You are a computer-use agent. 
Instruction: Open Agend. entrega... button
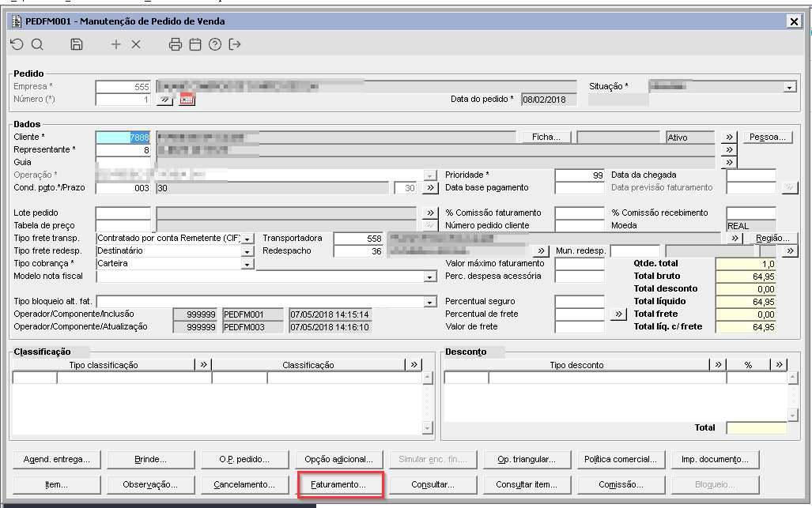pyautogui.click(x=56, y=459)
